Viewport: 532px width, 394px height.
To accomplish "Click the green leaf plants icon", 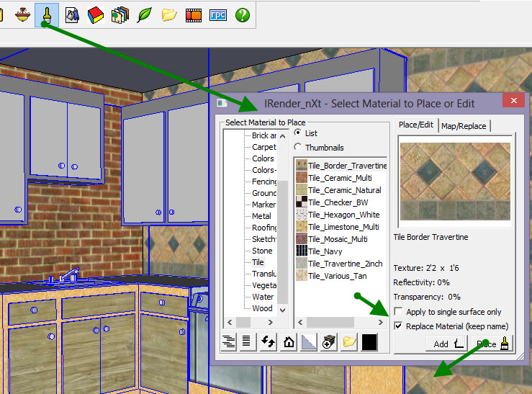I will click(144, 14).
